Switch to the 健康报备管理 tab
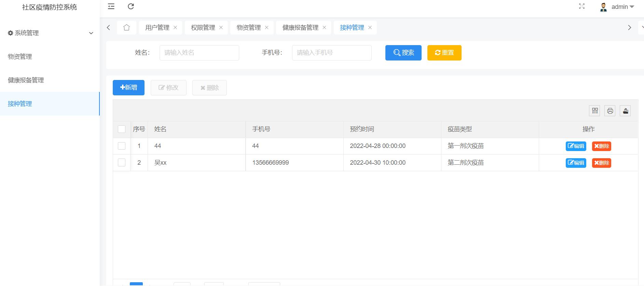The width and height of the screenshot is (644, 286). pos(300,28)
